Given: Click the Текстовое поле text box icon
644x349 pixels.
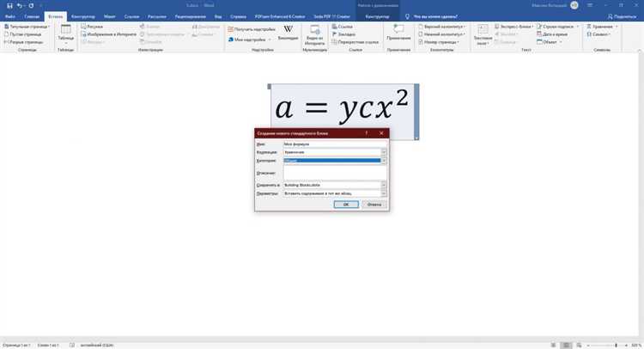Looking at the screenshot, I should (x=483, y=29).
